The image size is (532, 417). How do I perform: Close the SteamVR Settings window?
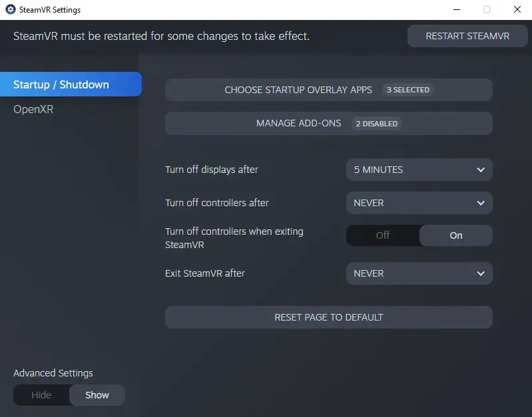tap(517, 9)
